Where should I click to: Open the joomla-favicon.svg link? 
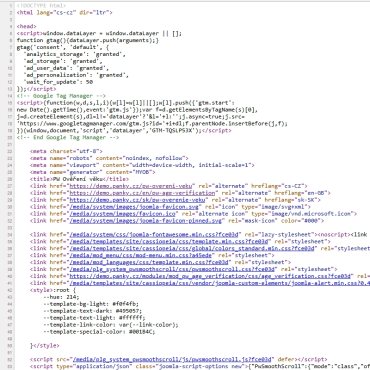point(134,207)
